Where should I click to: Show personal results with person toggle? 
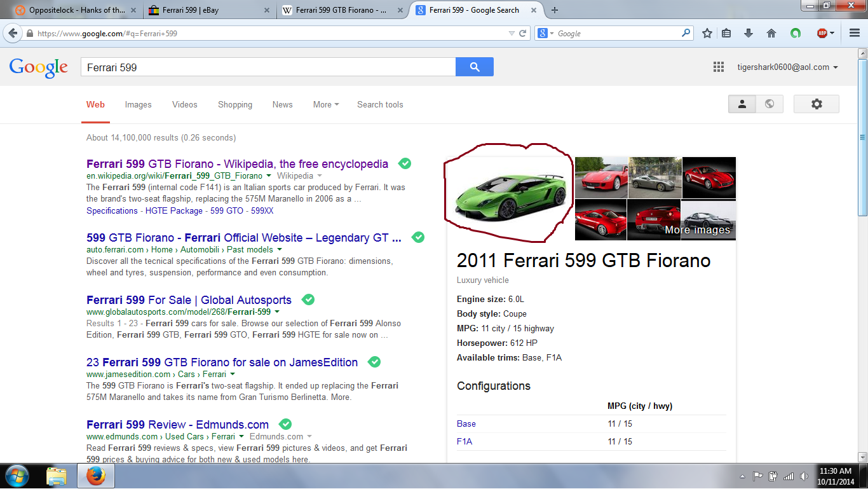pyautogui.click(x=742, y=104)
